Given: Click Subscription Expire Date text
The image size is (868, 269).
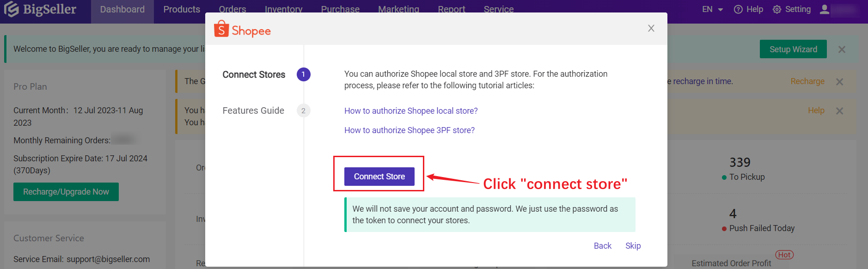Looking at the screenshot, I should (80, 165).
